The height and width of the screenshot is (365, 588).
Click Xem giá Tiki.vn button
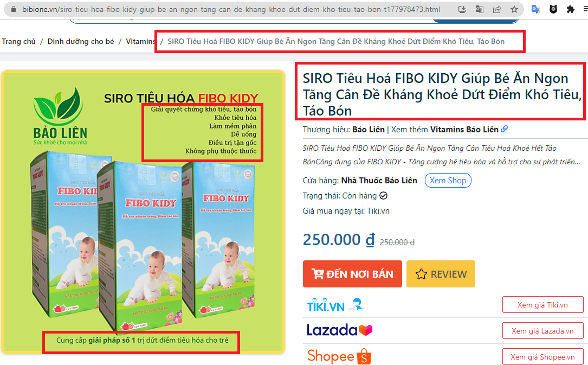[542, 305]
